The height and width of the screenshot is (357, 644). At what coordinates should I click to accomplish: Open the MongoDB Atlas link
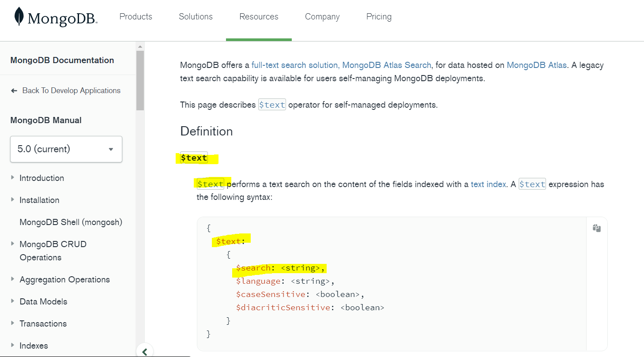537,65
